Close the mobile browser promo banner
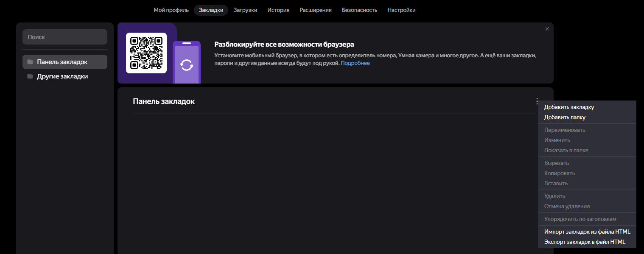Screen dimensions: 644x254 click(547, 29)
